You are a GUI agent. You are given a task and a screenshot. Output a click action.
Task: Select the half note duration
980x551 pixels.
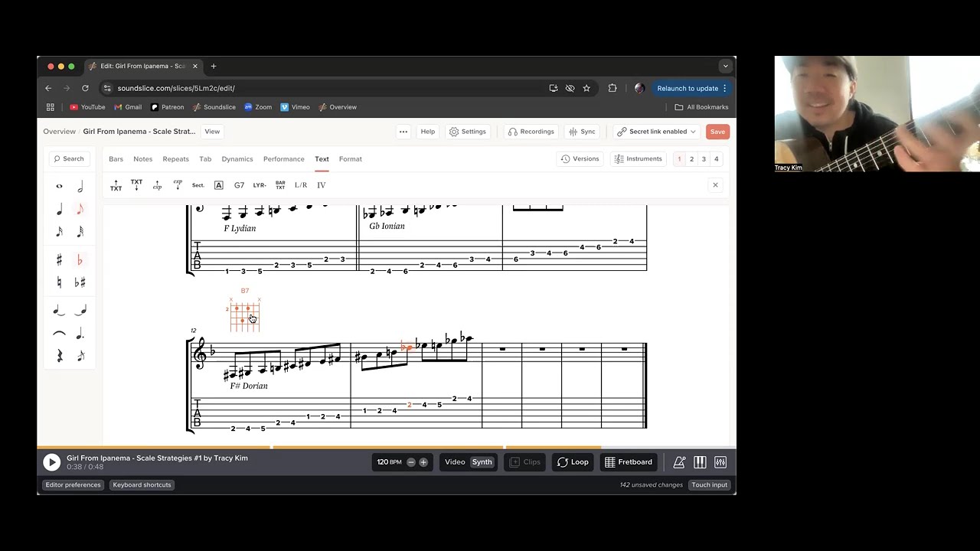(80, 187)
